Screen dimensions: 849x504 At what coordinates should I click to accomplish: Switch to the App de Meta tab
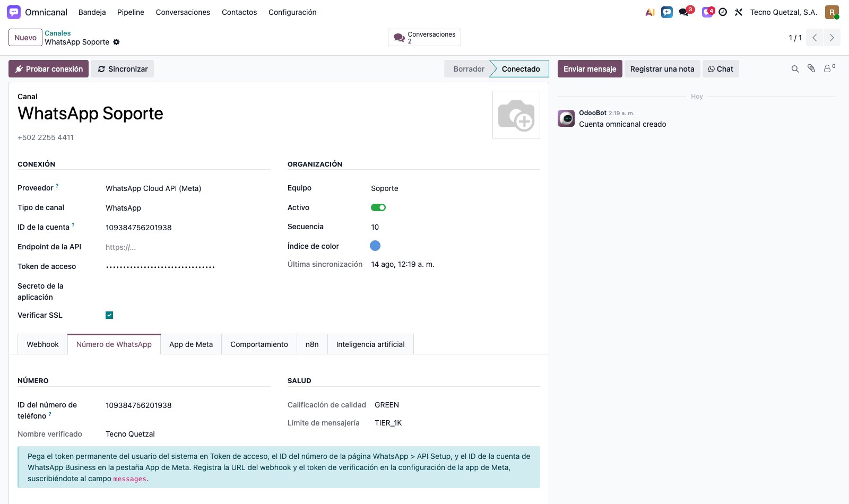pos(191,344)
